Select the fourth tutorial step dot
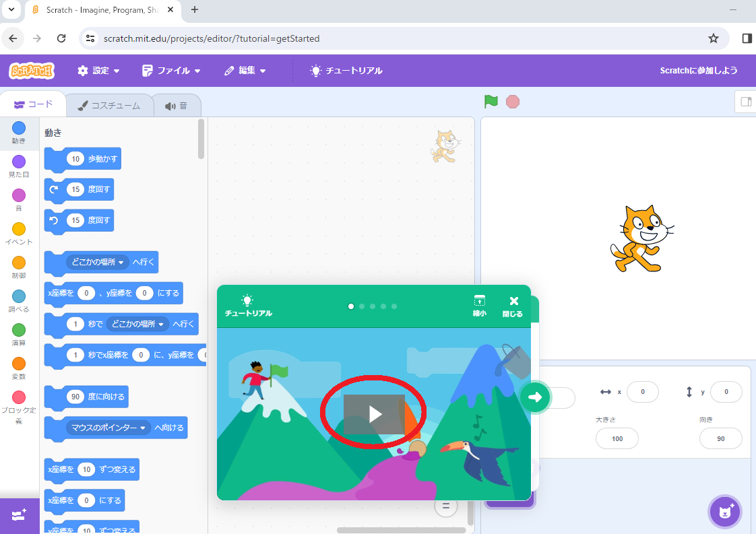The height and width of the screenshot is (534, 756). 383,306
